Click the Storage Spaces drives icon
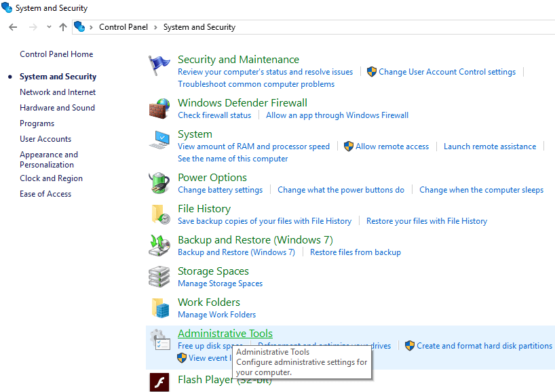The height and width of the screenshot is (392, 555). (159, 277)
